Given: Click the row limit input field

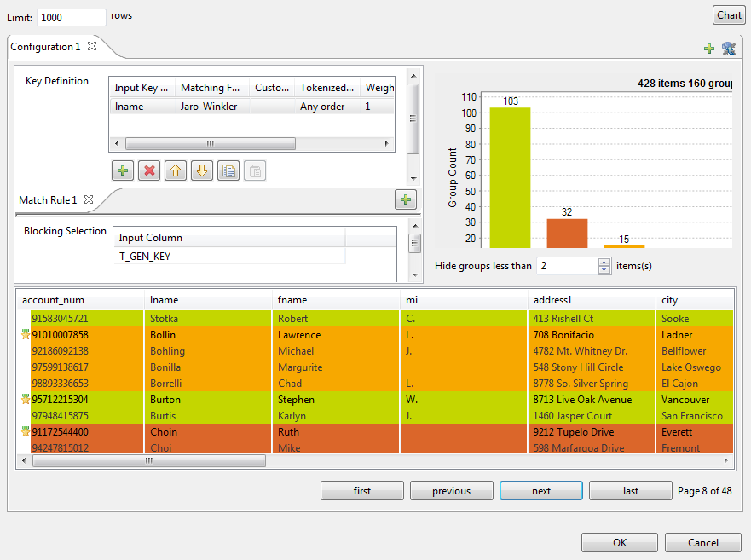Looking at the screenshot, I should coord(72,16).
